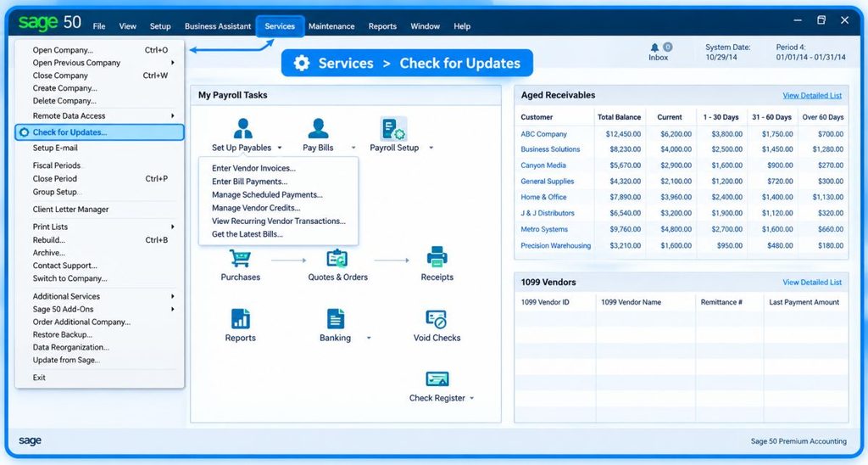Image resolution: width=868 pixels, height=465 pixels.
Task: Select Enter Vendor Invoices option
Action: tap(253, 168)
